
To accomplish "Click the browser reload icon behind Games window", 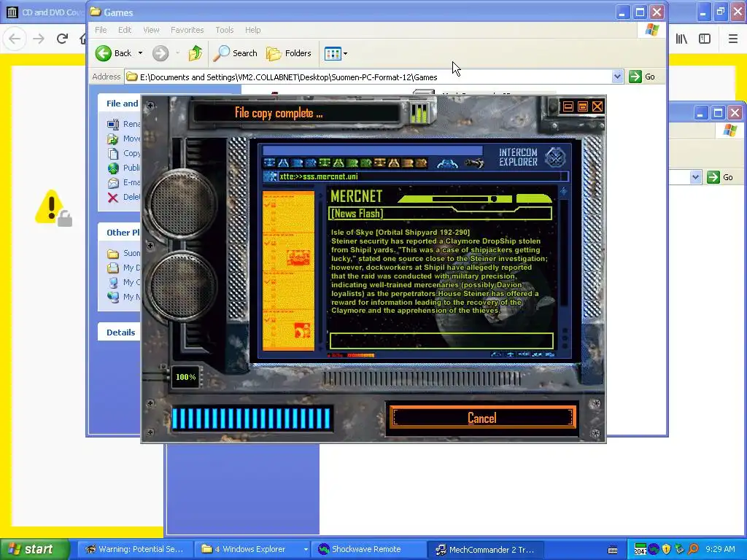I will pos(62,39).
